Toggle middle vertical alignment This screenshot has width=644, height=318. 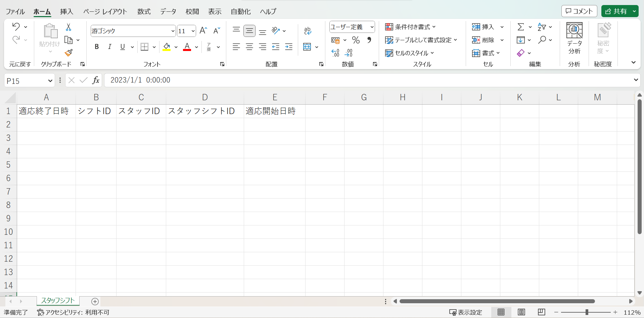point(249,31)
